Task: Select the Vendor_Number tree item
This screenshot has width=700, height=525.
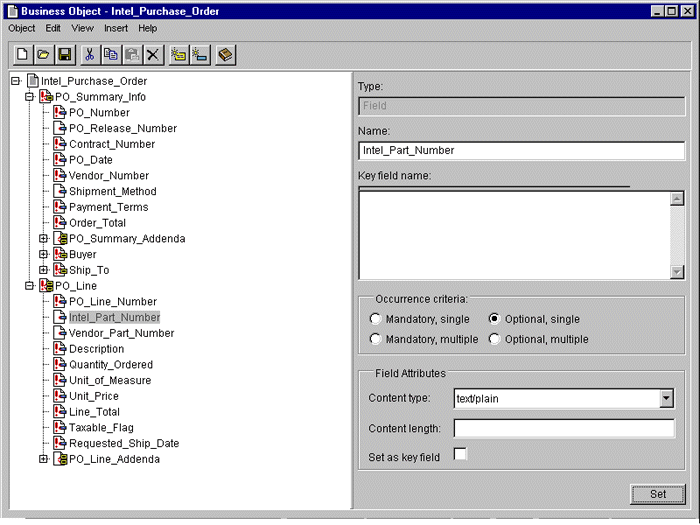Action: point(108,175)
